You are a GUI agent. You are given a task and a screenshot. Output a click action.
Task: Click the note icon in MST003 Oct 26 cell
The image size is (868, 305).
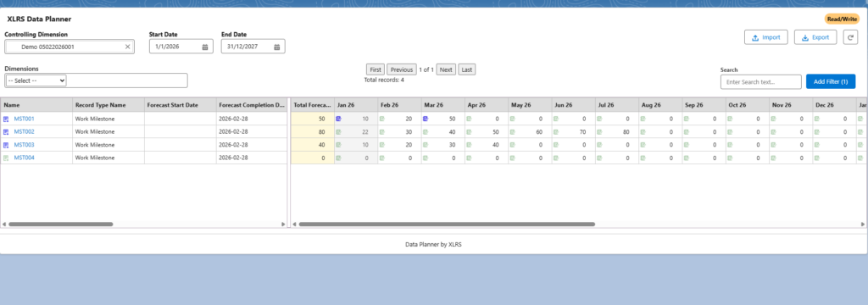tap(730, 145)
